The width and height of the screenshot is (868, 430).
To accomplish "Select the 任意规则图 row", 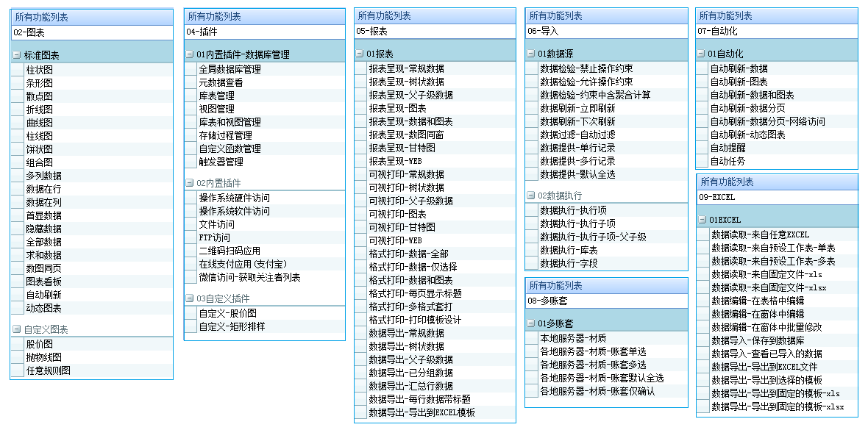I will click(92, 370).
